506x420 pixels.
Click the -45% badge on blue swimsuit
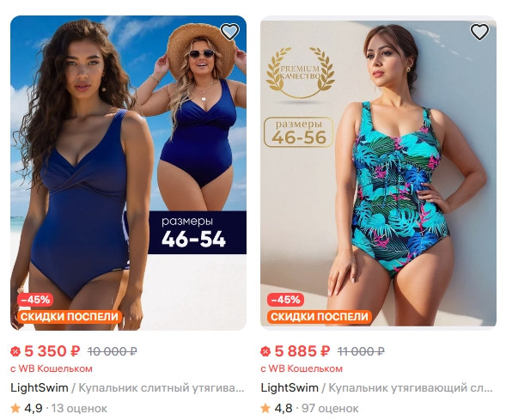(x=35, y=300)
